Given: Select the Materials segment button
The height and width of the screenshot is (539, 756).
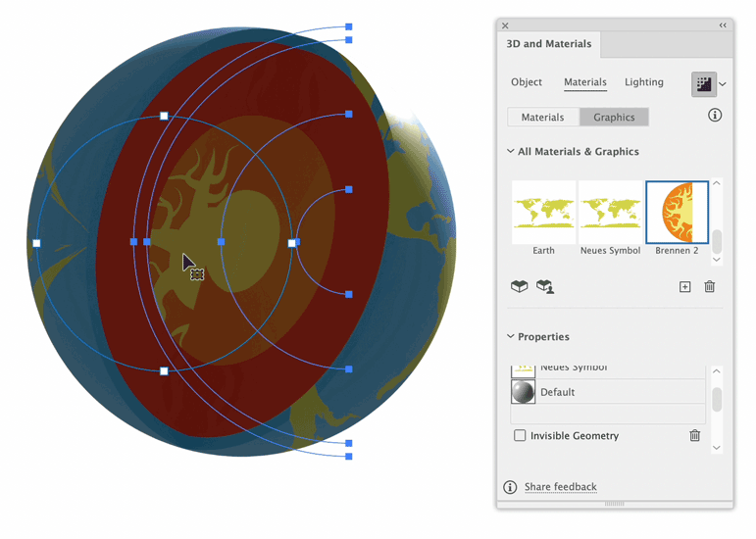Looking at the screenshot, I should (543, 117).
